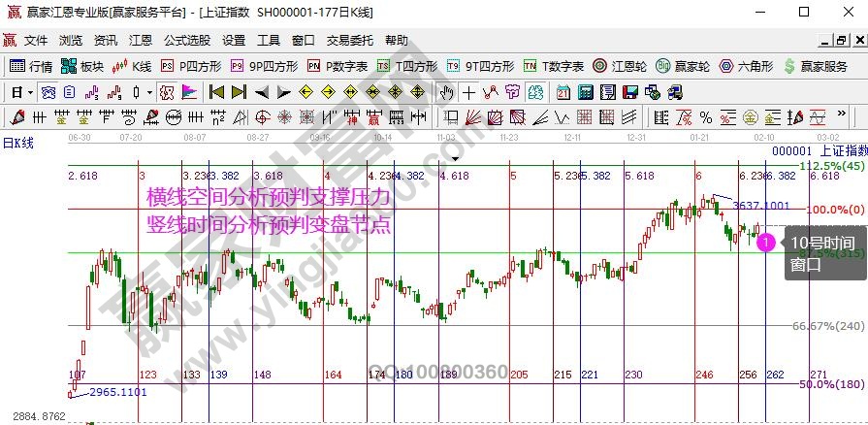This screenshot has width=868, height=425.
Task: Click the 赢家服务 button
Action: coord(817,66)
